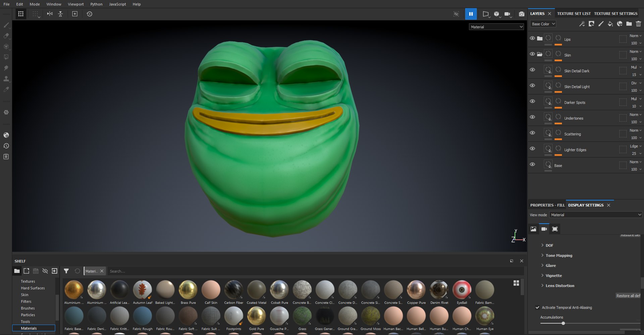Hide the Lips layer
Viewport: 644px width, 335px height.
click(532, 38)
